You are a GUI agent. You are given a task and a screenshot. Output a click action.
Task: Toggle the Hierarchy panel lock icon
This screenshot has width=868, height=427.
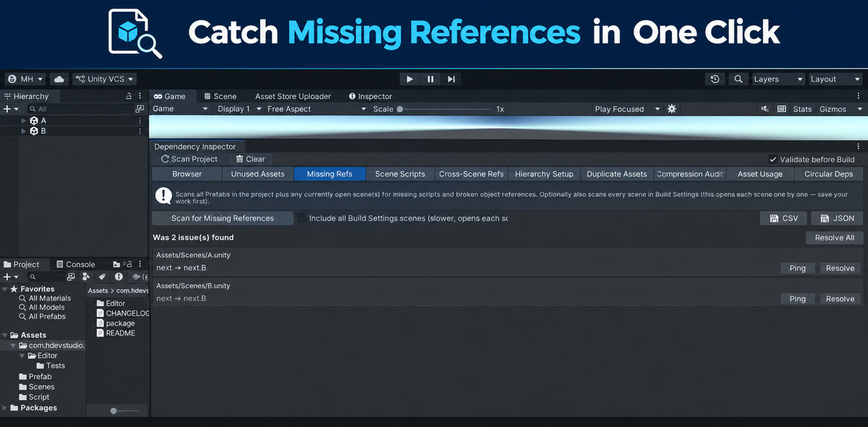pos(129,96)
